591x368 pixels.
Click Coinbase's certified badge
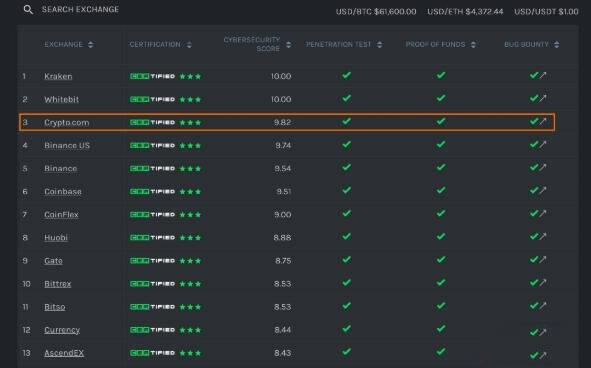[x=152, y=192]
